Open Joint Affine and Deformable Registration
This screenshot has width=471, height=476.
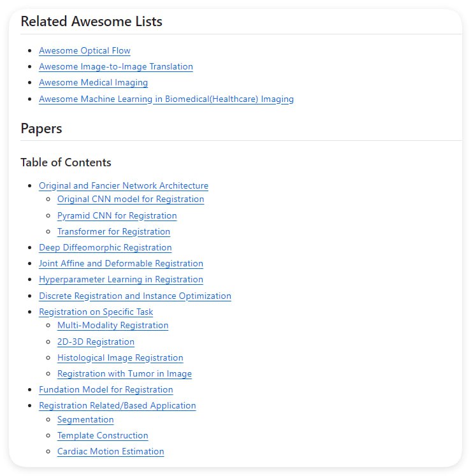[120, 263]
